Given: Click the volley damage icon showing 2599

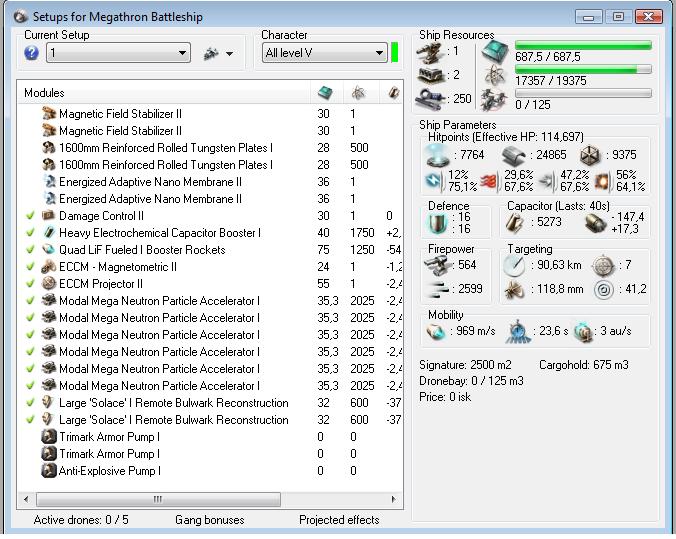Looking at the screenshot, I should 436,289.
